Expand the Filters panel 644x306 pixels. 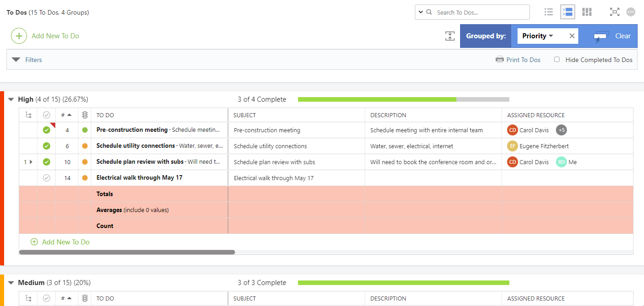pos(16,60)
